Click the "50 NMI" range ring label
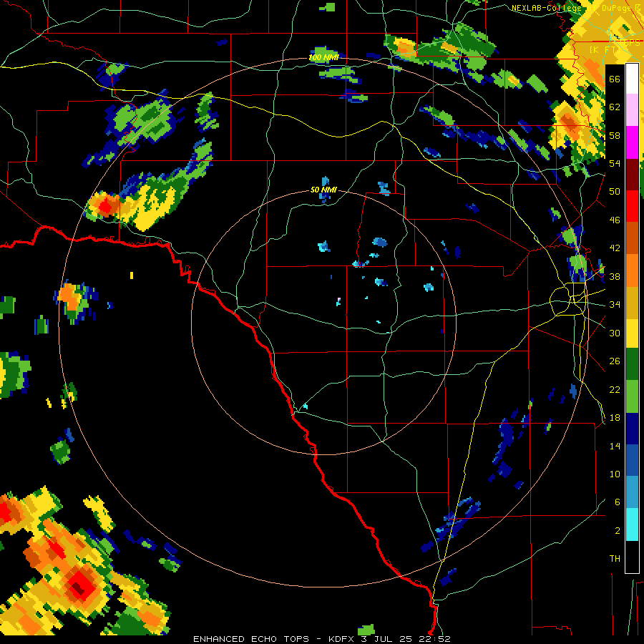 click(323, 190)
